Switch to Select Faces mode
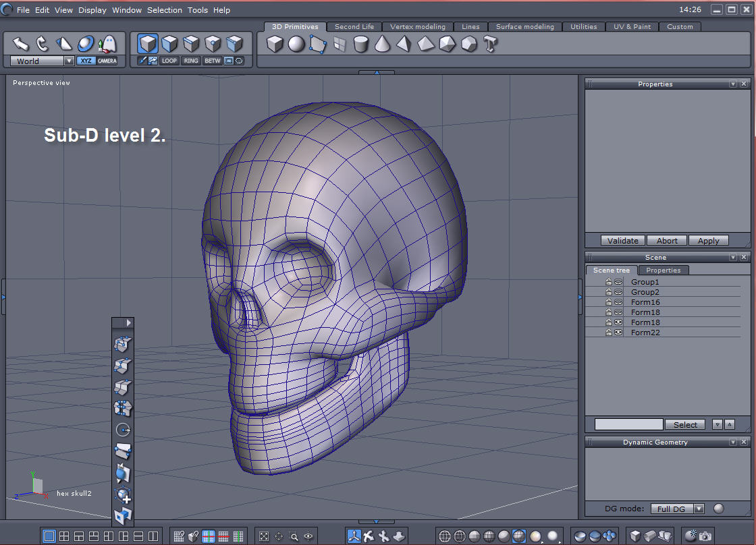Screen dimensions: 756x545 tap(169, 43)
